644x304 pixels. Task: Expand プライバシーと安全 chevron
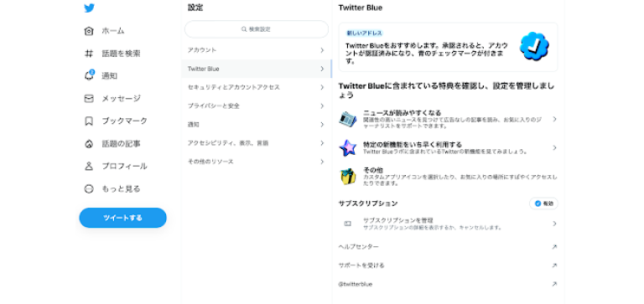[x=322, y=106]
